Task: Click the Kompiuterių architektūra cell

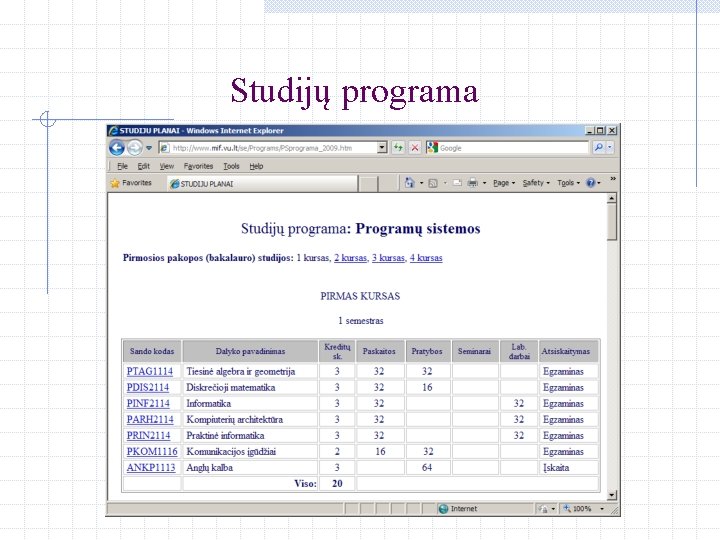Action: click(x=250, y=420)
